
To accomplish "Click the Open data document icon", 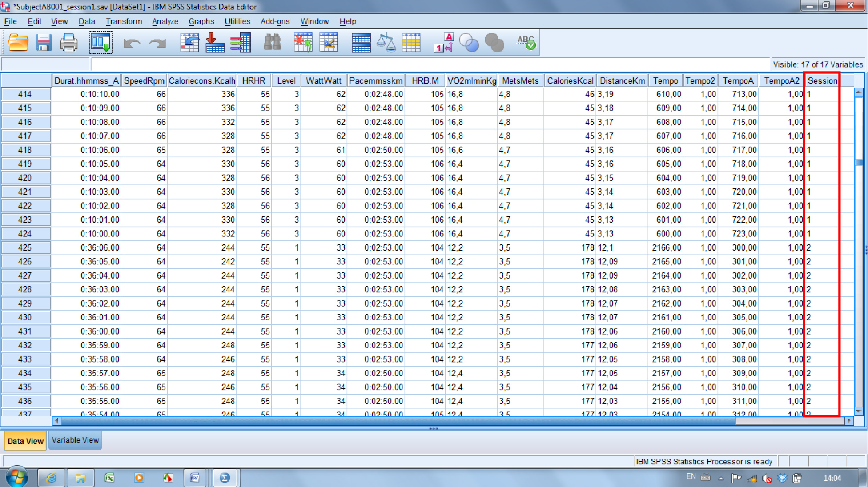I will pyautogui.click(x=18, y=43).
